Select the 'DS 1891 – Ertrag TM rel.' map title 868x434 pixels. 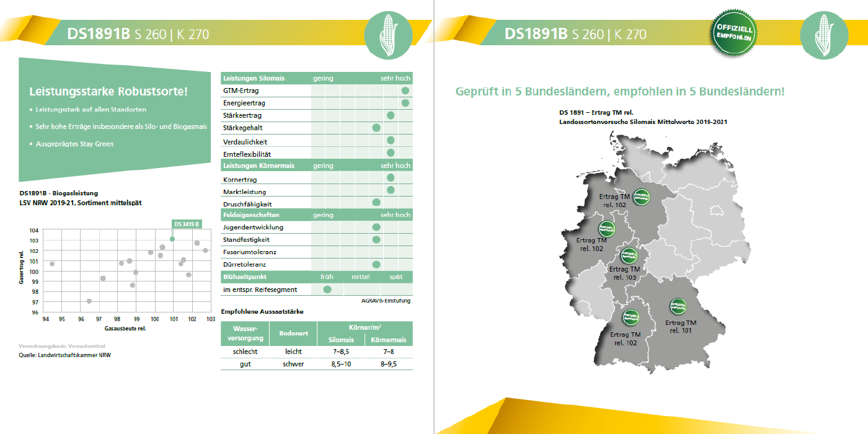tap(596, 113)
